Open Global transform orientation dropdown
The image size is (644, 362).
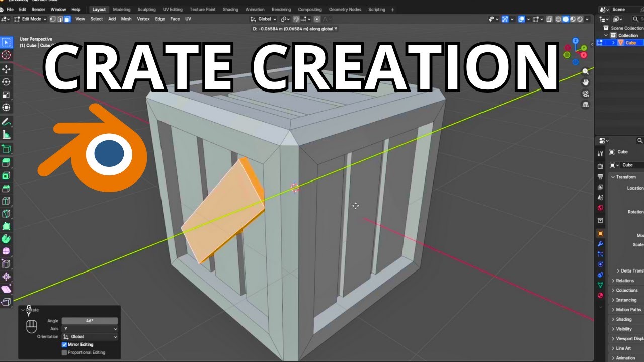264,19
